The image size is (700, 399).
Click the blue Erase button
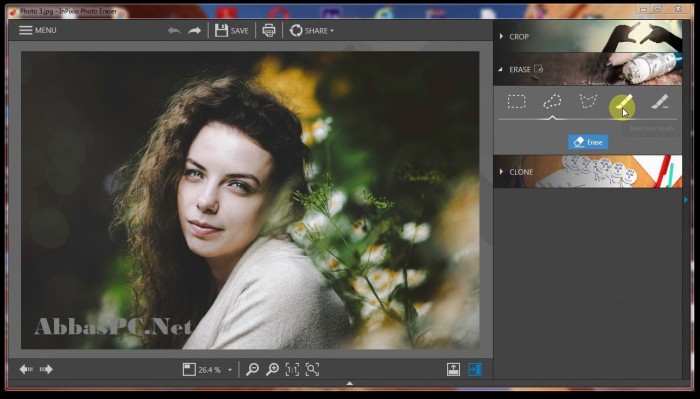[588, 142]
